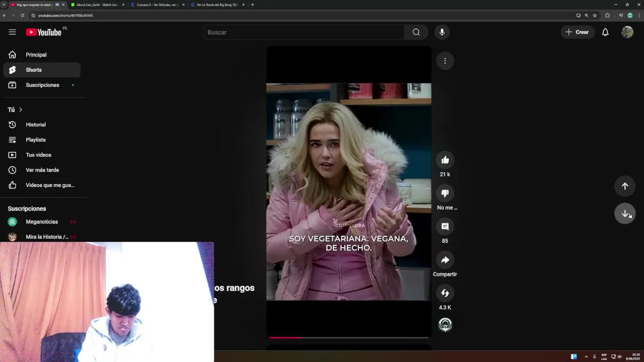This screenshot has height=362, width=644.
Task: Open the media controls icon in toolbar
Action: pos(620,16)
